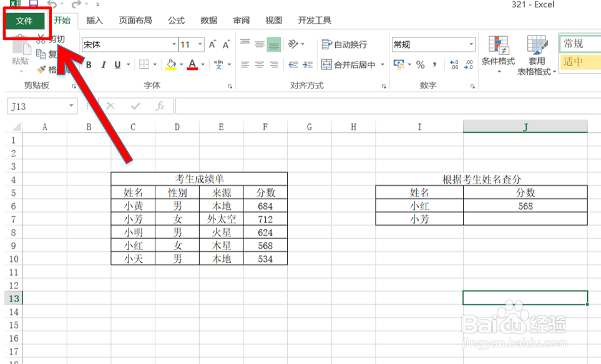This screenshot has height=364, width=601.
Task: Open the fill color dropdown arrow
Action: pyautogui.click(x=182, y=65)
